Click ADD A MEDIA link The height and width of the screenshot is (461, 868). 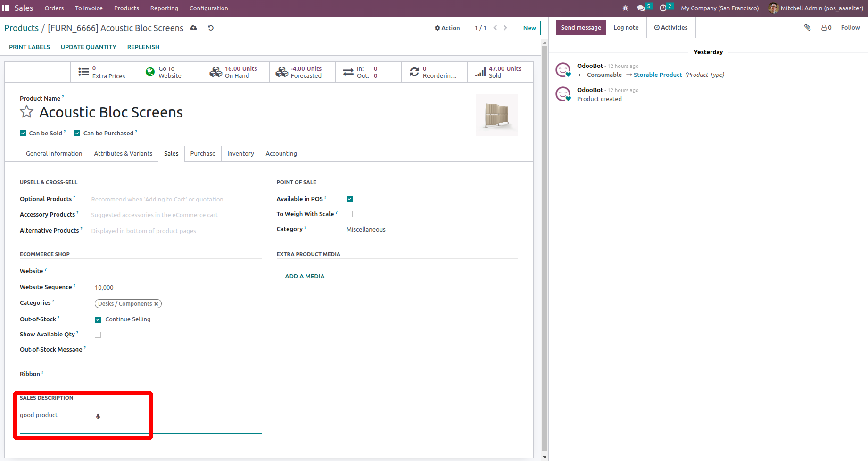(305, 277)
